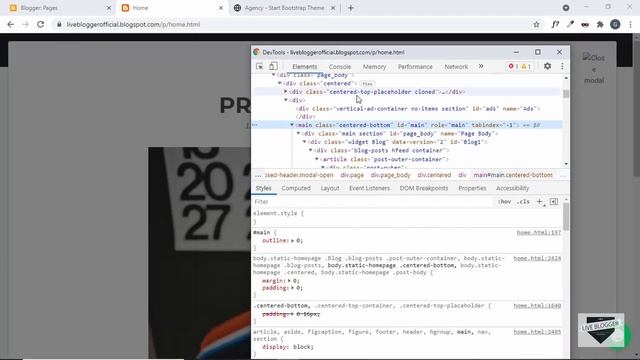640x360 pixels.
Task: Click the color picker eyedropper extension
Action: coord(570,24)
